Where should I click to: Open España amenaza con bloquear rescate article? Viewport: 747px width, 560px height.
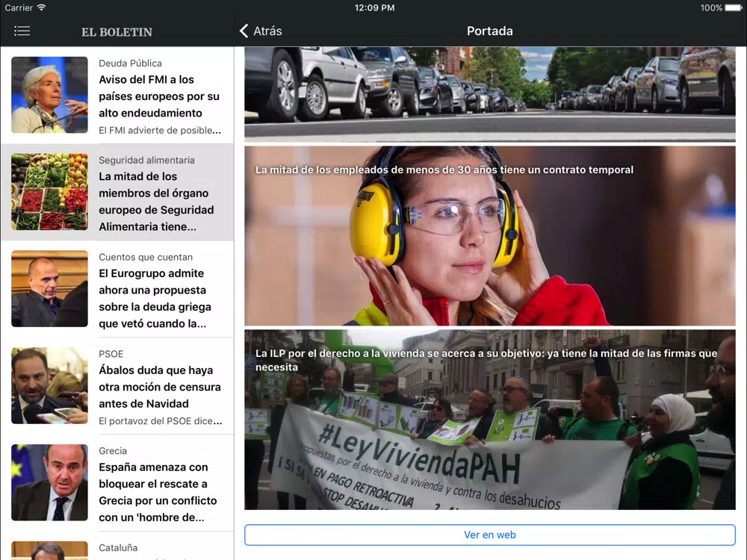point(117,483)
